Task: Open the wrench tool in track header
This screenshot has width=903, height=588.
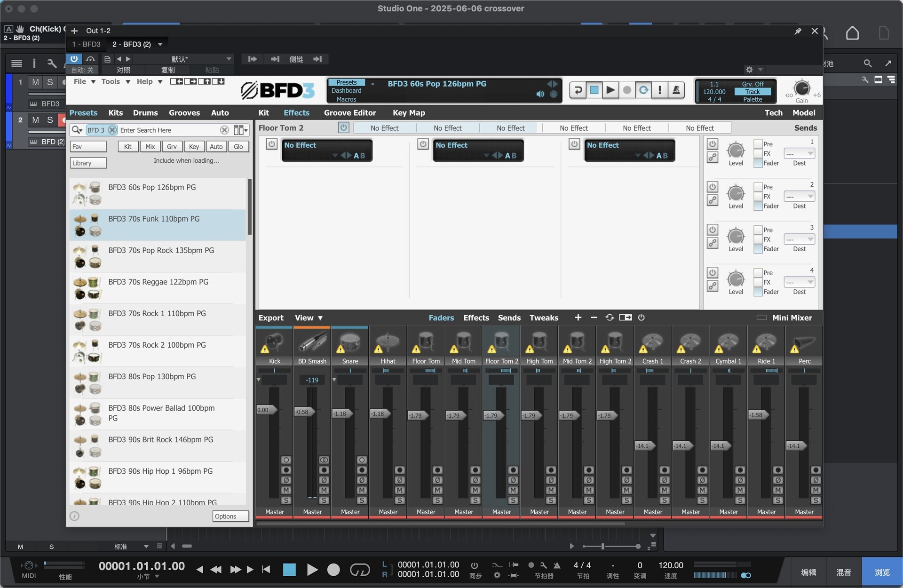Action: point(52,63)
